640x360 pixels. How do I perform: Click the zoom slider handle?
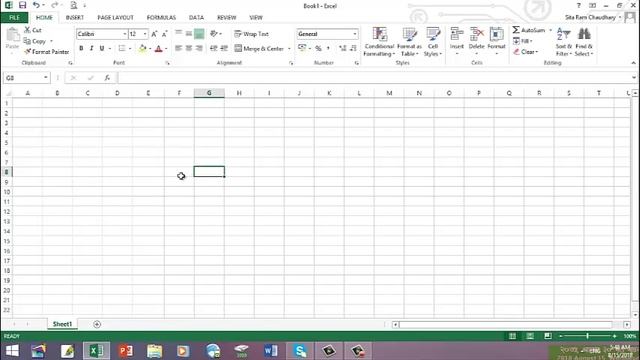pyautogui.click(x=587, y=336)
